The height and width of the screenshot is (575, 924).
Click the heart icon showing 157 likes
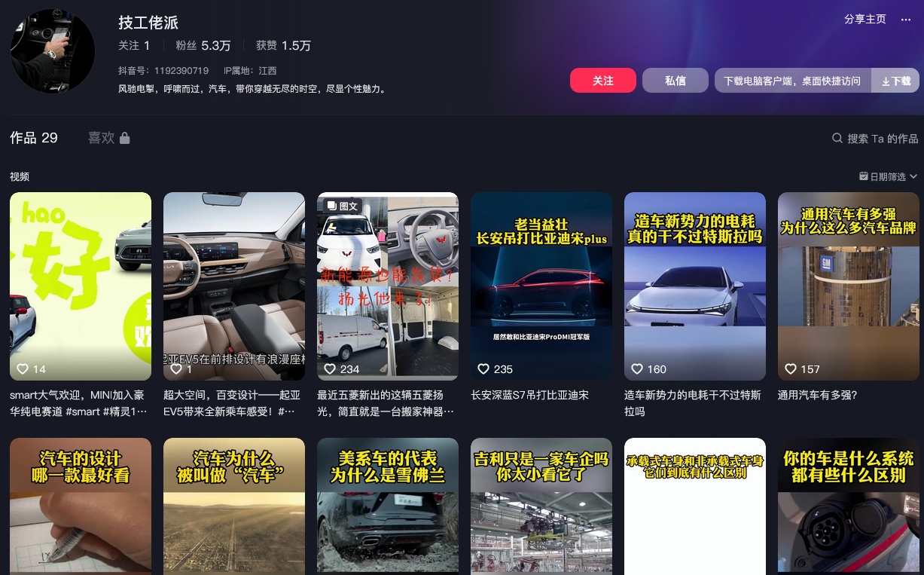click(x=791, y=369)
